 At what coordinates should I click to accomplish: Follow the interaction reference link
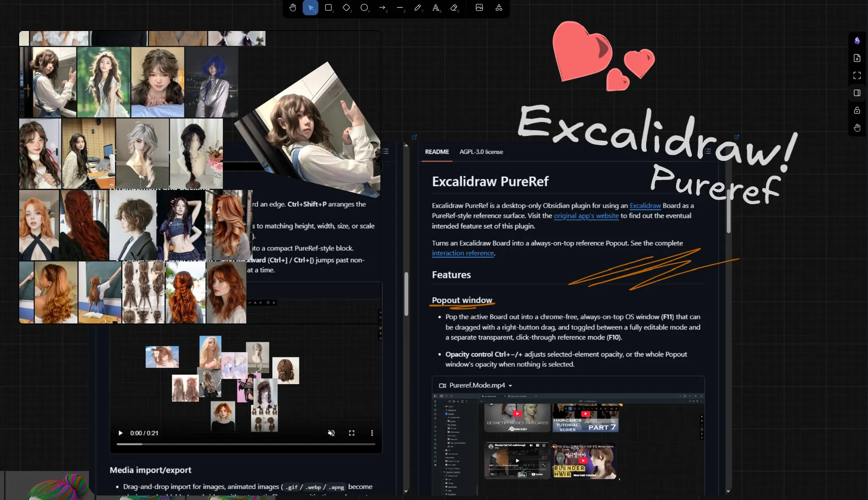[x=463, y=253]
